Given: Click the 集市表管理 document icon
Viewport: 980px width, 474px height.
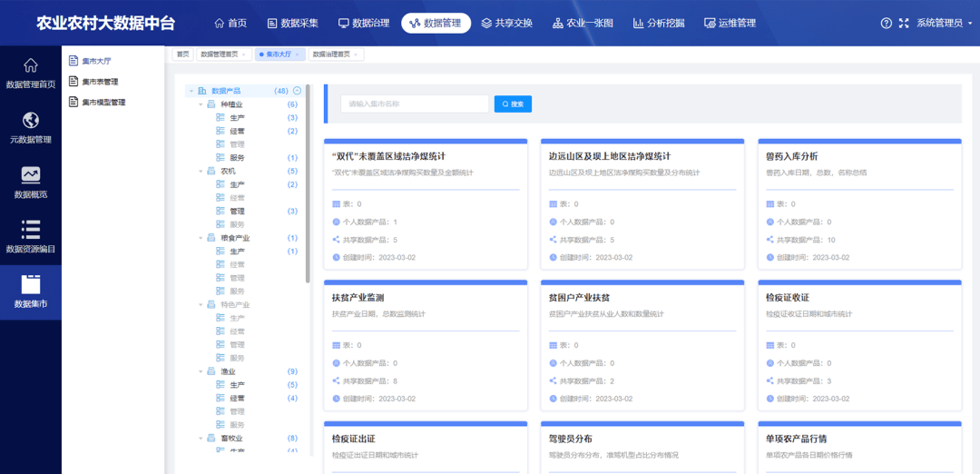Looking at the screenshot, I should tap(73, 82).
